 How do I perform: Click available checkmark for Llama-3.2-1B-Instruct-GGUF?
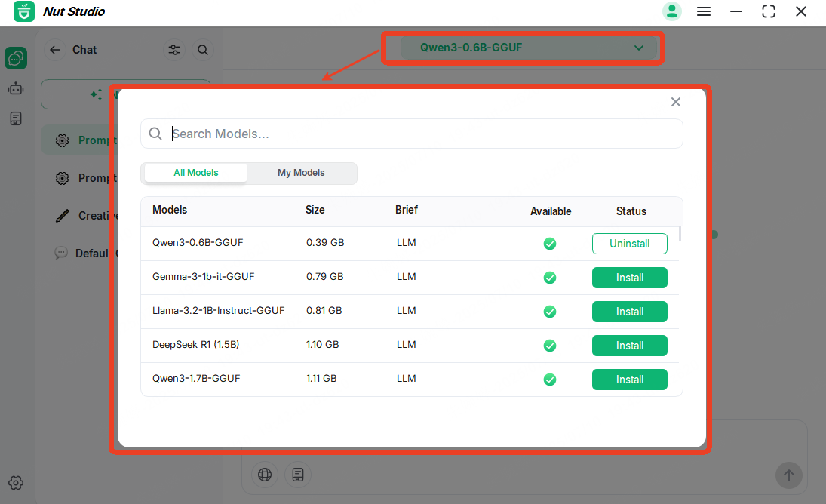coord(550,312)
